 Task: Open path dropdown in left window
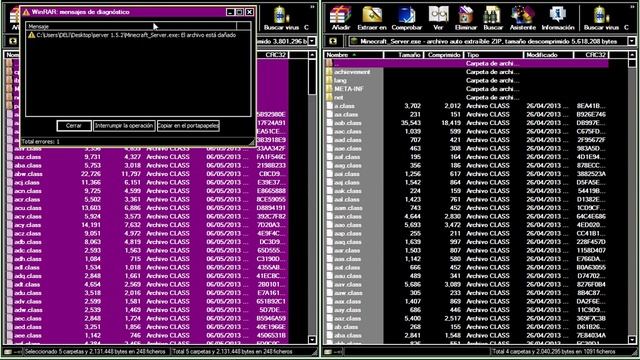pos(312,41)
